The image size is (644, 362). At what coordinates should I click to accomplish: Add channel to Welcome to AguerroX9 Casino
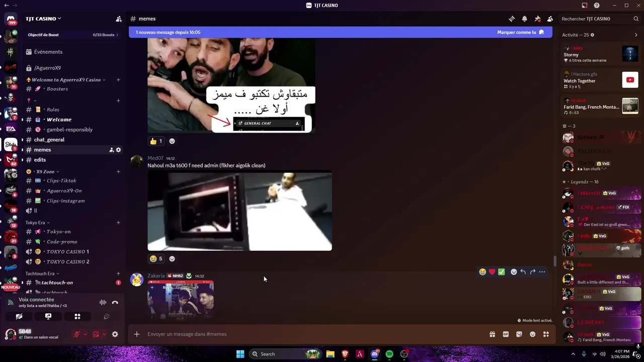(118, 79)
